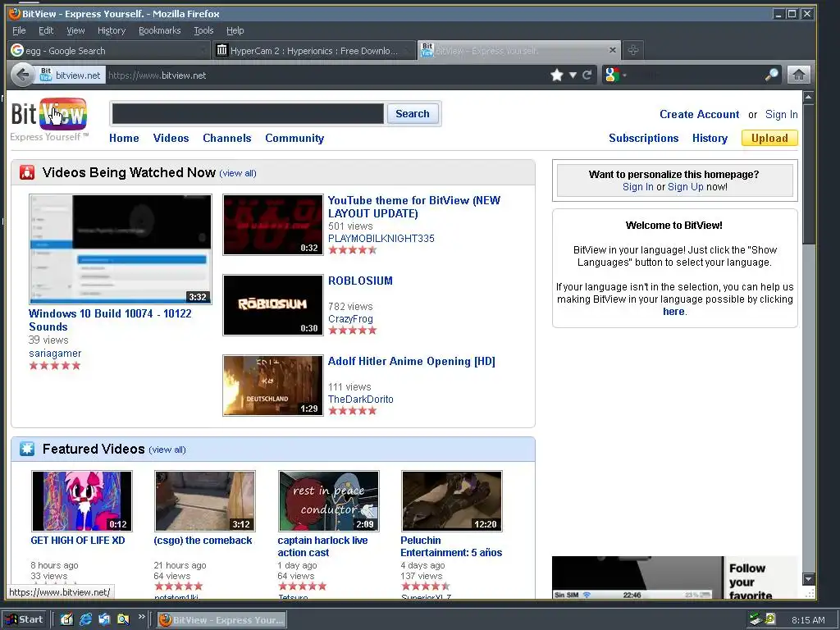
Task: Open the Bookmarks menu
Action: tap(160, 30)
